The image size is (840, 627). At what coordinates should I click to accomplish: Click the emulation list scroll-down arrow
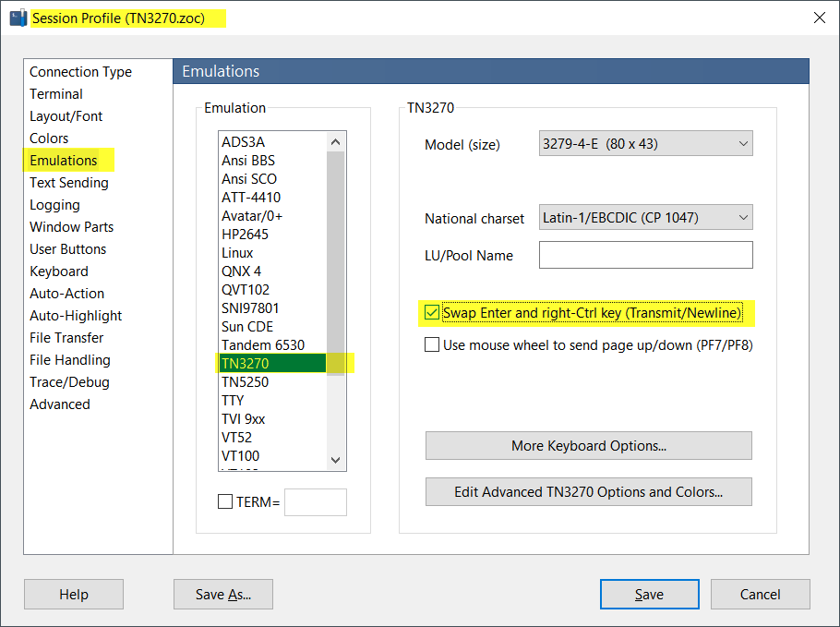[x=336, y=461]
